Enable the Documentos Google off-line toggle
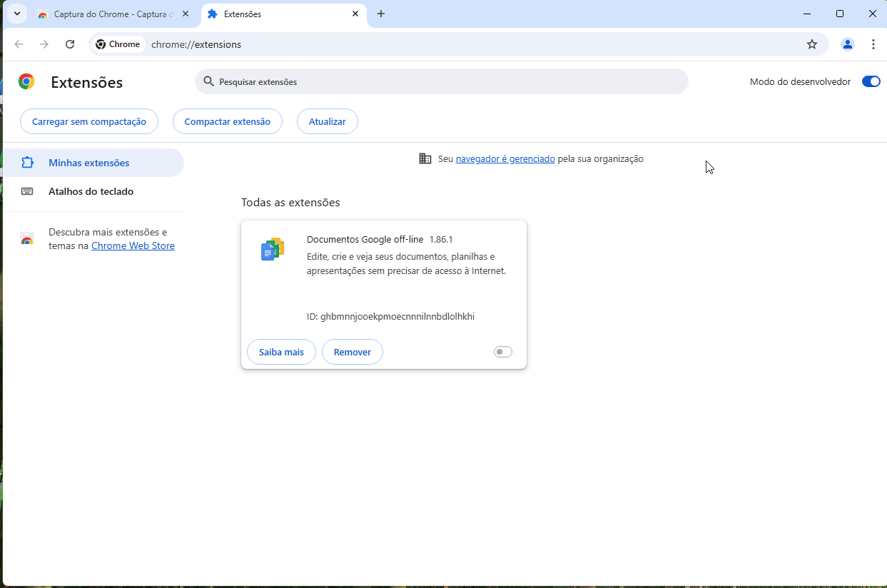 (503, 352)
